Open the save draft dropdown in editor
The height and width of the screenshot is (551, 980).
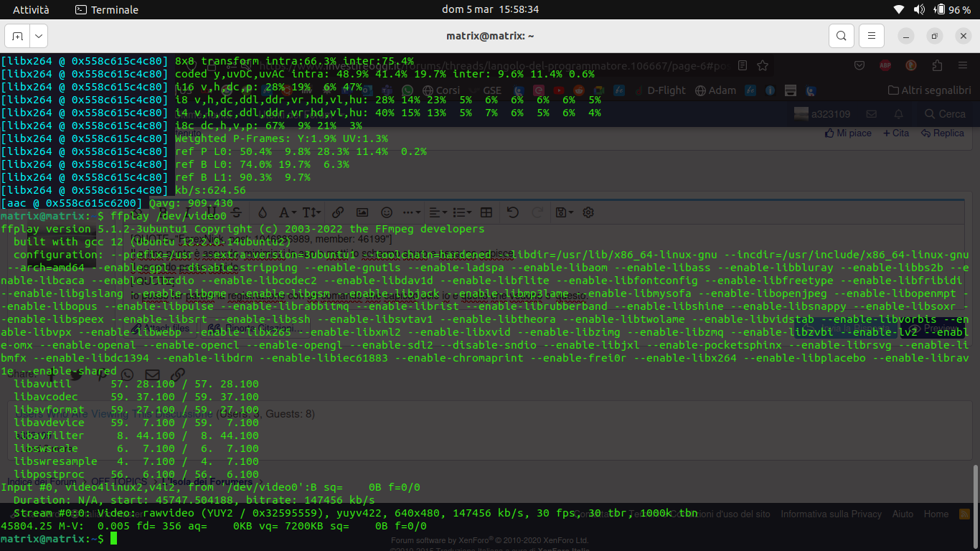[x=564, y=212]
